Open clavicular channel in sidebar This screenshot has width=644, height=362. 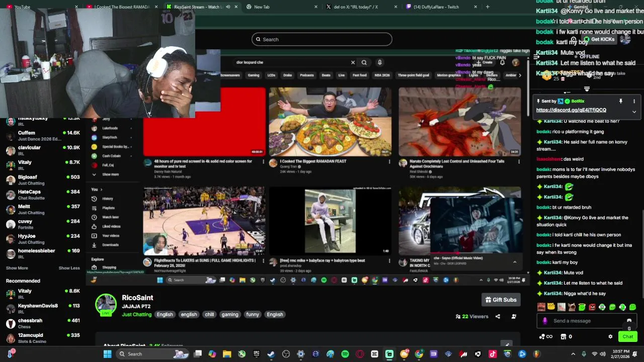click(43, 150)
